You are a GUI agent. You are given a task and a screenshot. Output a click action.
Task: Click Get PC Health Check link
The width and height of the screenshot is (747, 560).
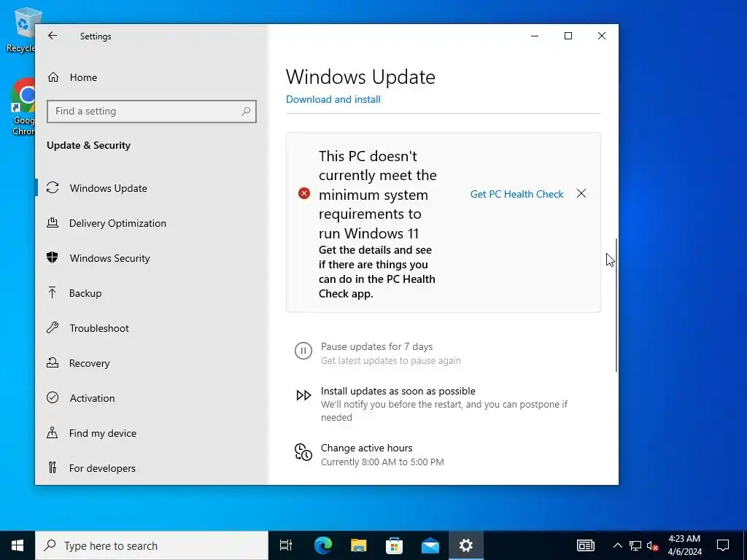tap(517, 194)
